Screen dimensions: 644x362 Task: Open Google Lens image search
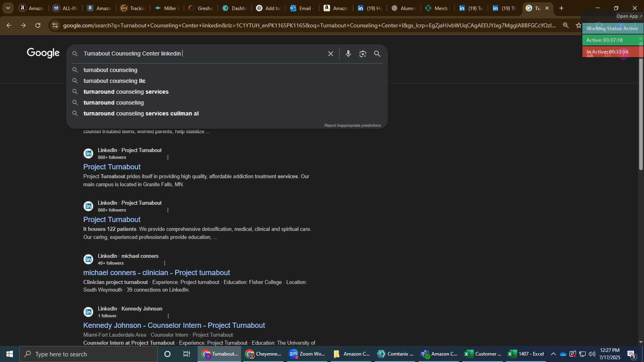363,53
